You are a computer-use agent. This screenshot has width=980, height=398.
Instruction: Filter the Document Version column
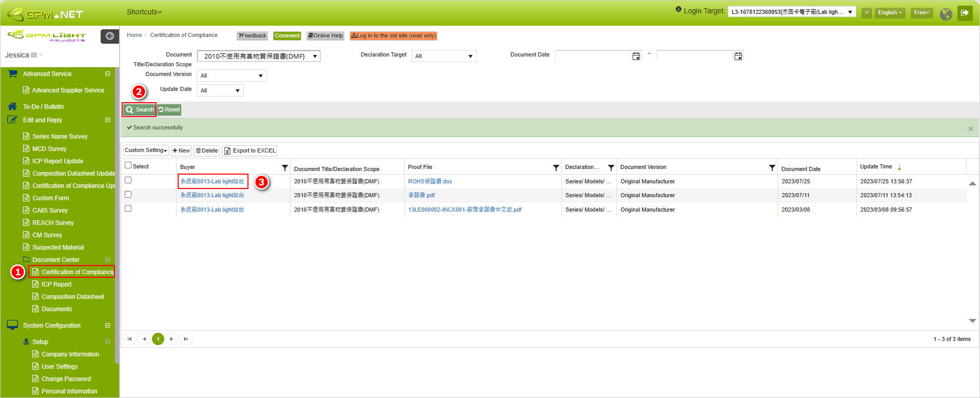[x=772, y=167]
